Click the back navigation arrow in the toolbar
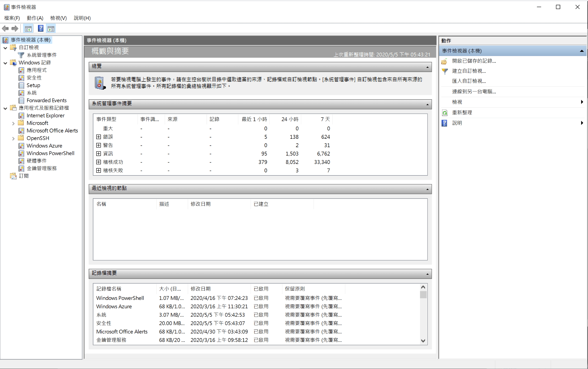The height and width of the screenshot is (369, 588). click(5, 28)
